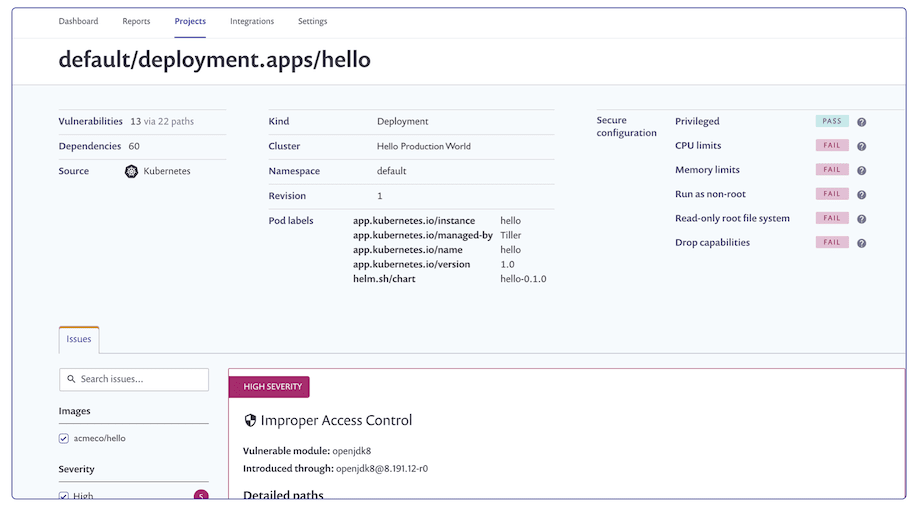Open help icon for Privileged check
The image size is (917, 506).
click(x=861, y=122)
